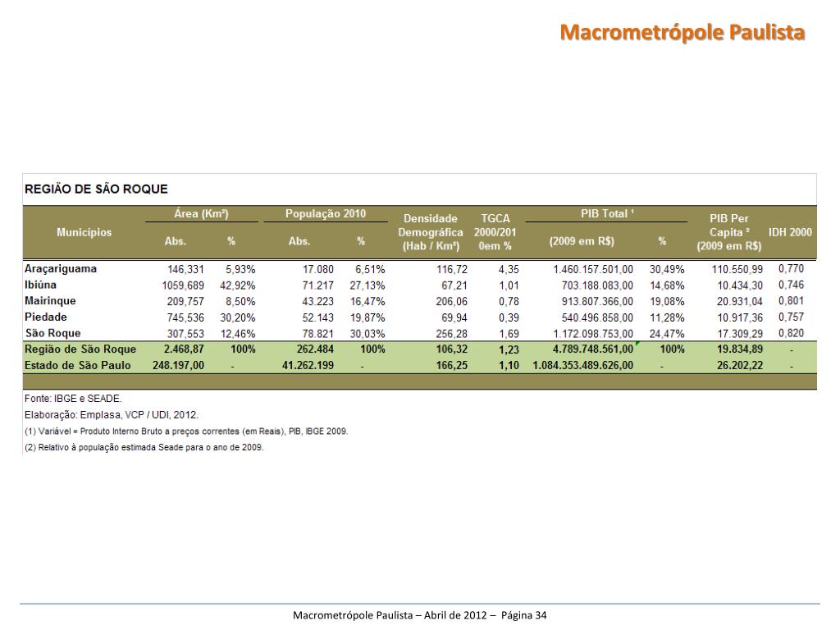Click PIB percentage 24,47%
Screen dimensions: 840x630
[x=667, y=334]
